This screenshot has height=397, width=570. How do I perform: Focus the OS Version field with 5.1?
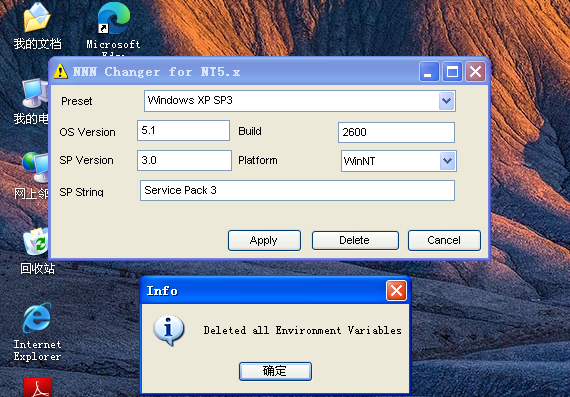[x=183, y=131]
